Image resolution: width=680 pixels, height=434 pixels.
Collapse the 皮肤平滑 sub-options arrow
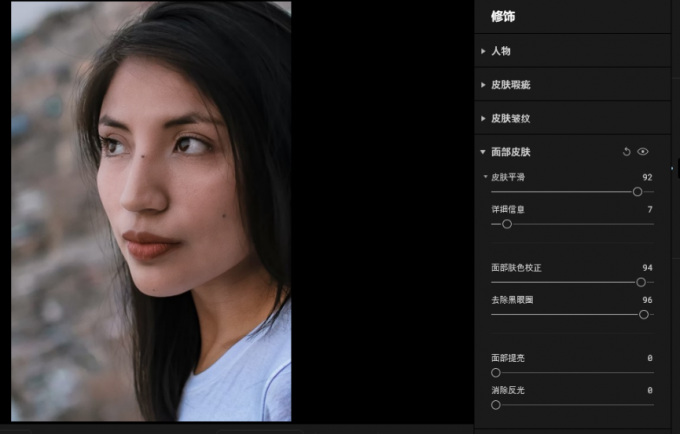pos(485,177)
